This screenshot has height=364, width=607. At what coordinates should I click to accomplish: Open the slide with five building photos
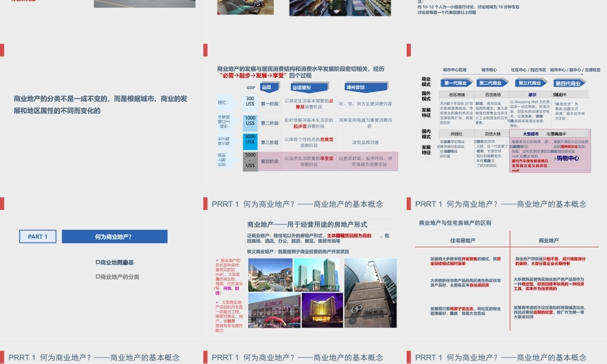303,264
